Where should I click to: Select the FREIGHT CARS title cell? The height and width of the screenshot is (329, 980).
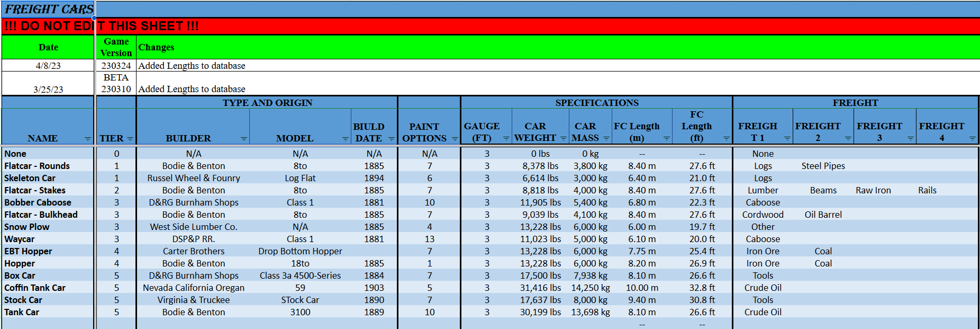[x=48, y=10]
